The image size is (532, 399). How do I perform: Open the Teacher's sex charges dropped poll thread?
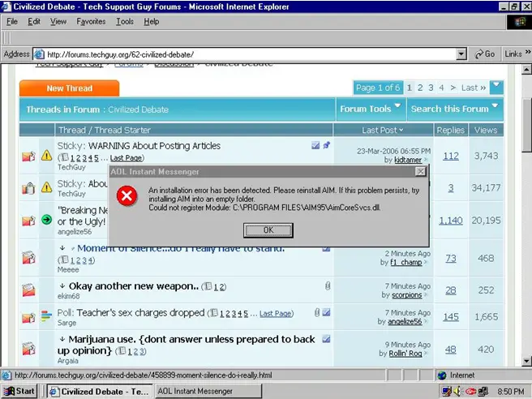click(x=141, y=313)
